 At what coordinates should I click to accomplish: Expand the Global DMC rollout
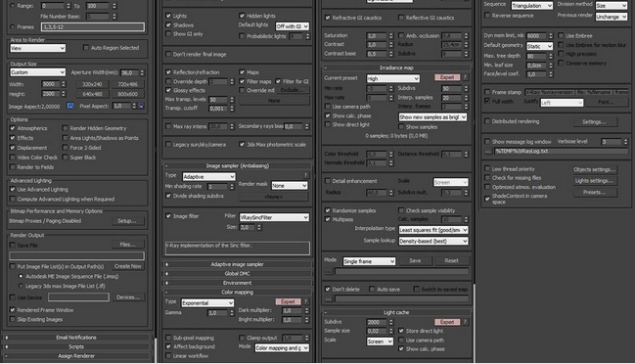point(238,274)
